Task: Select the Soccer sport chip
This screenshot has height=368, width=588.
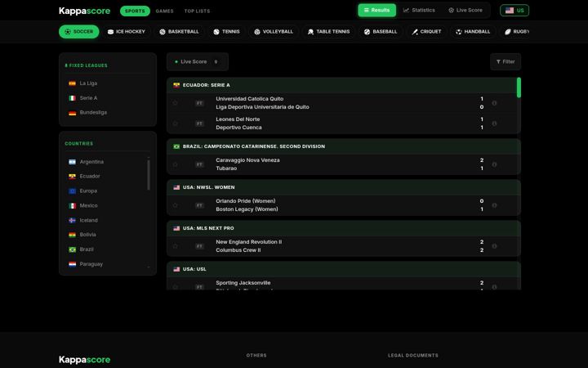Action: (x=79, y=32)
